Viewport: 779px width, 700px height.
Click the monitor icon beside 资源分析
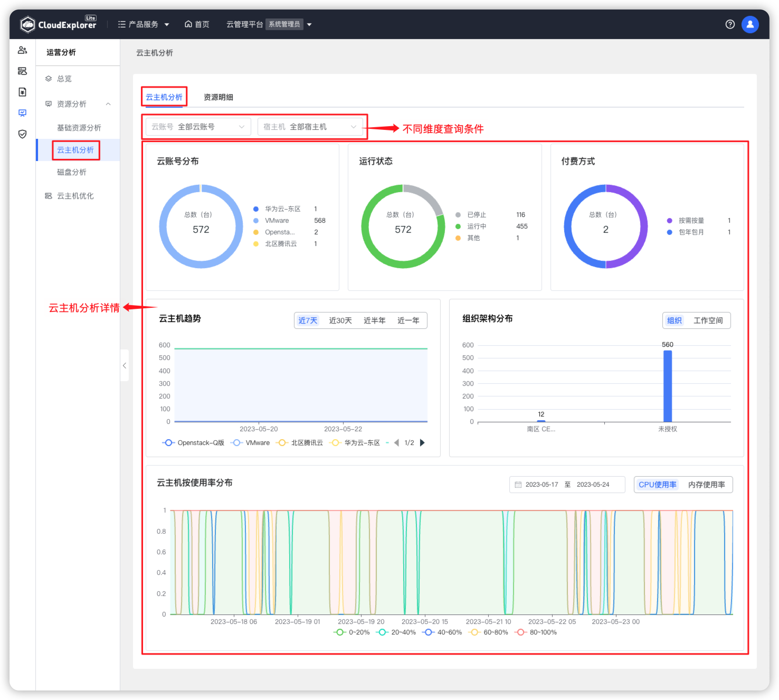49,104
